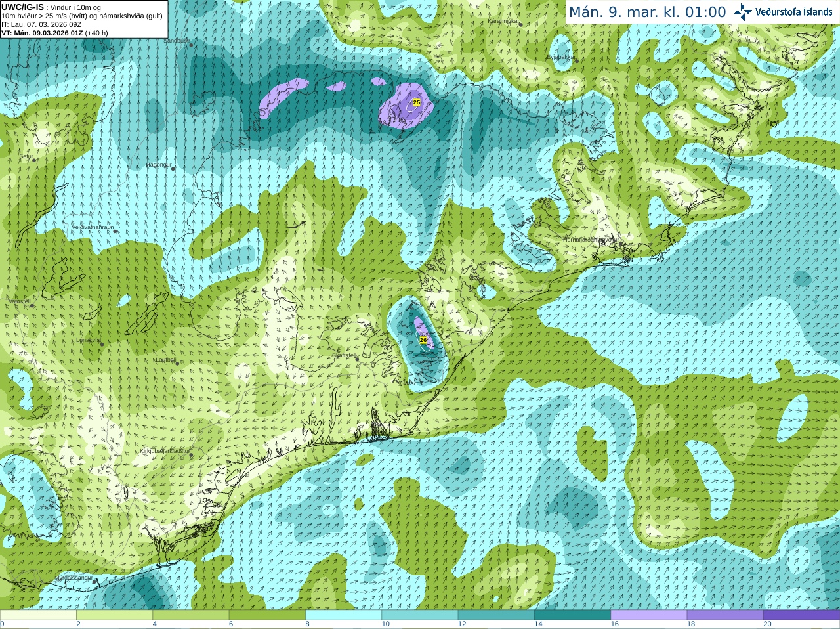Click the '10m hviður > 25 m/s' description line
Image resolution: width=840 pixels, height=629 pixels.
click(82, 16)
